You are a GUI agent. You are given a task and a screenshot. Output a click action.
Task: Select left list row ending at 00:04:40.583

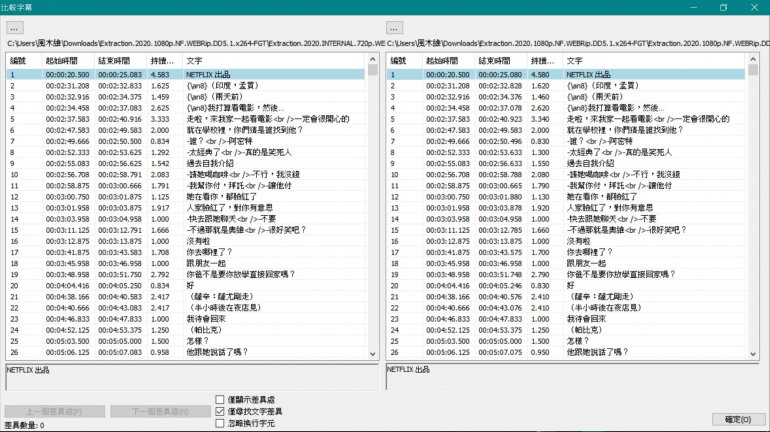(186, 297)
